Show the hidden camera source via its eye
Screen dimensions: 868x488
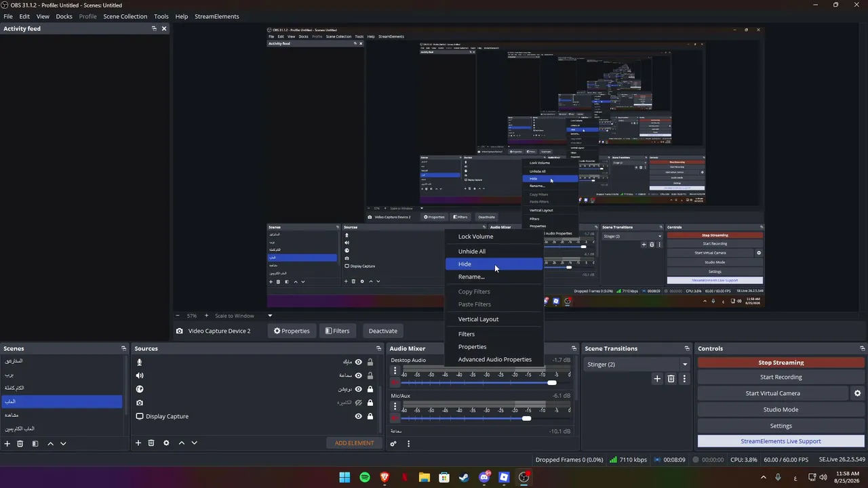pos(359,403)
